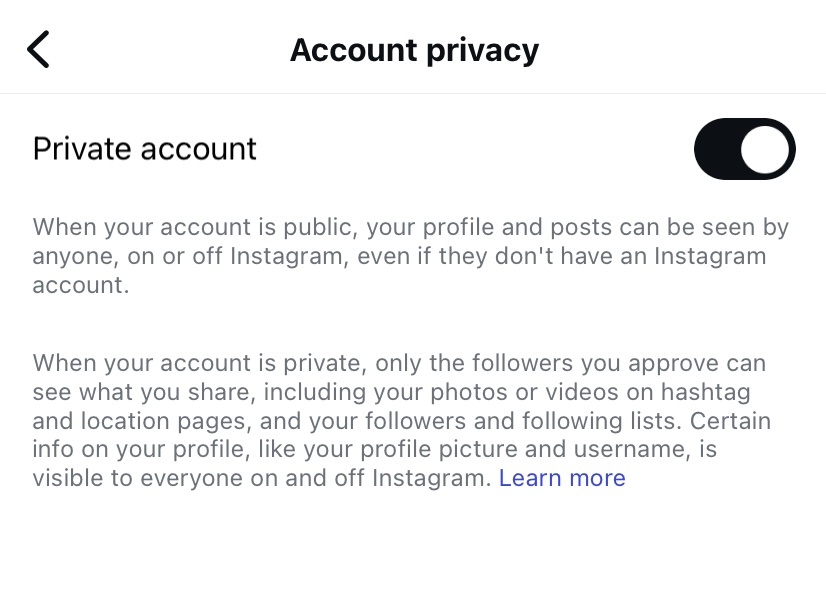Click the white knob on the toggle
Viewport: 826px width, 590px height.
pyautogui.click(x=767, y=149)
